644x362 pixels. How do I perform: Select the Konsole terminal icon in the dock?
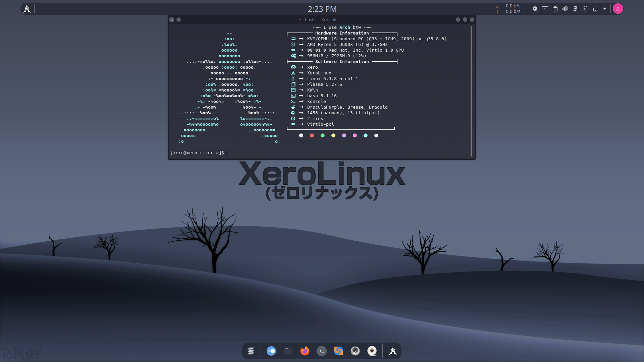(x=322, y=351)
